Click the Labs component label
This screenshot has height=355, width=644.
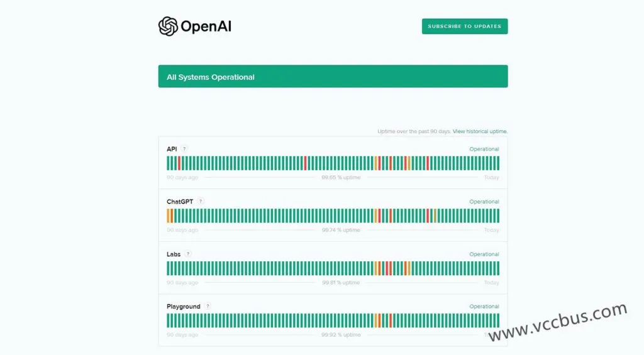coord(174,254)
